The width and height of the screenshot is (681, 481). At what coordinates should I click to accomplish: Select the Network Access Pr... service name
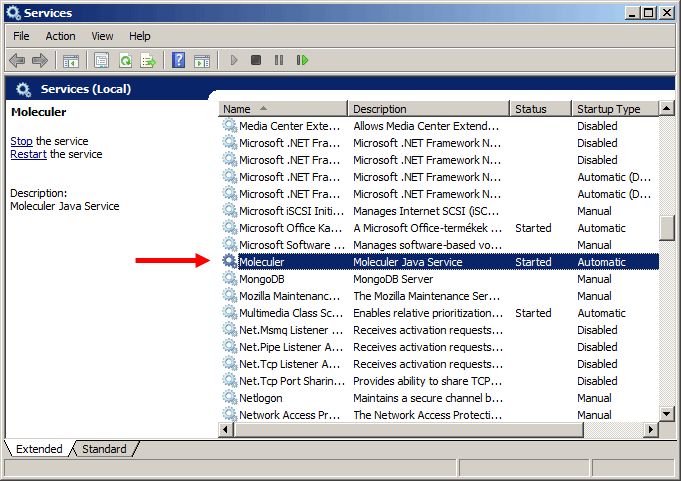click(x=290, y=415)
